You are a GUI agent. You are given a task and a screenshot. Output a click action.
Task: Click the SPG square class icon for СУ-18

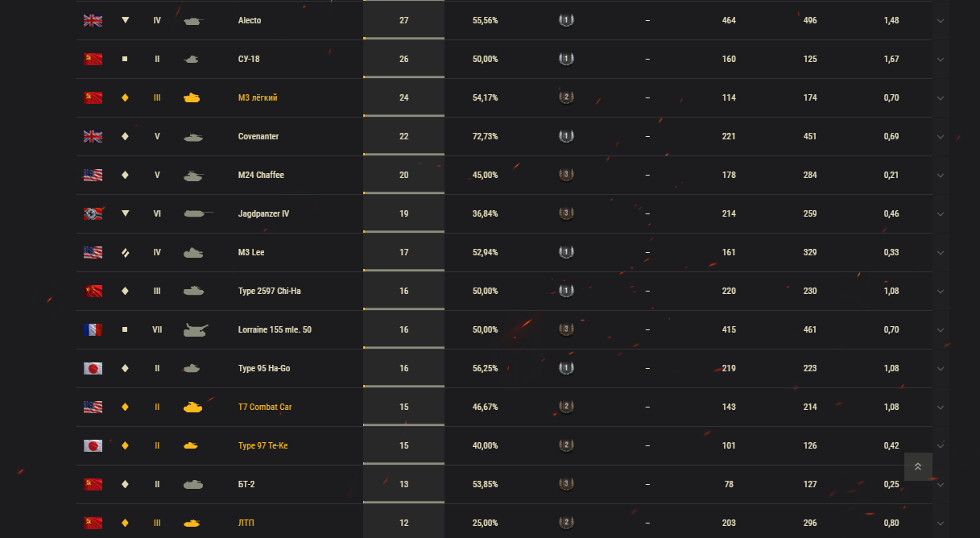[x=125, y=59]
